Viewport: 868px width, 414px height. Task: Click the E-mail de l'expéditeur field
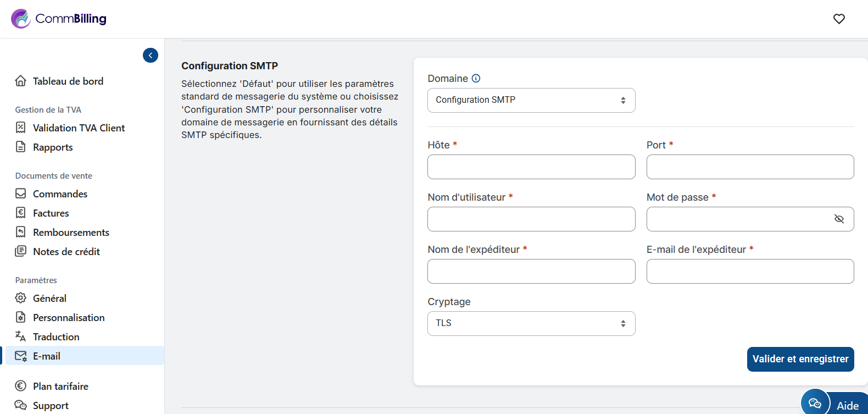[750, 271]
